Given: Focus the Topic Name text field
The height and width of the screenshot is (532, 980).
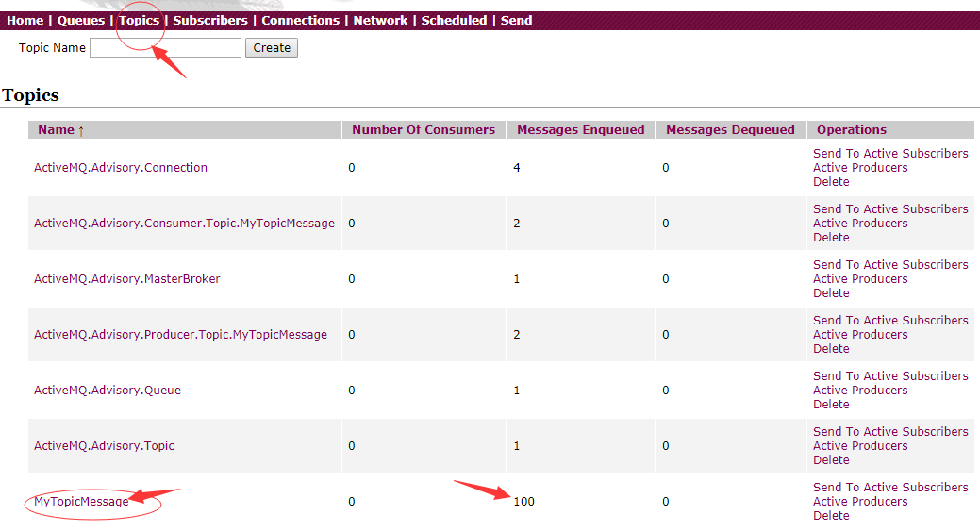Looking at the screenshot, I should point(166,47).
